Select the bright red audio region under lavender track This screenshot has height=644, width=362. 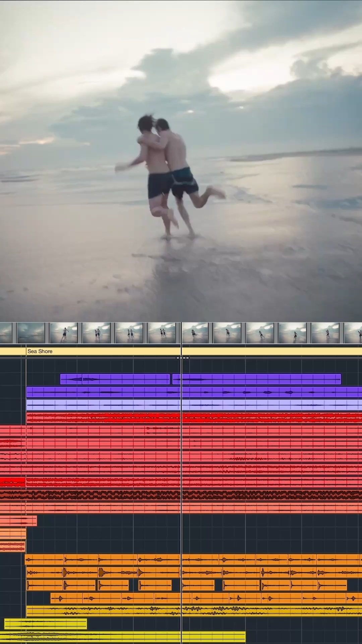[x=194, y=418]
